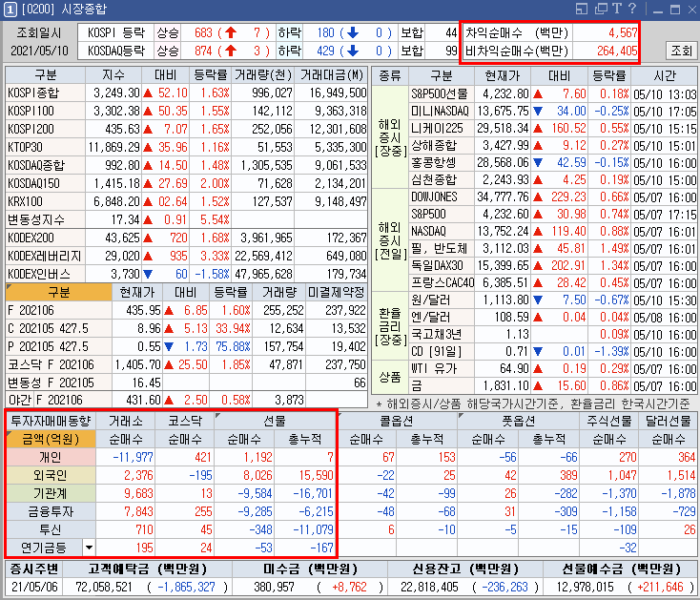This screenshot has height=600, width=700.
Task: Select the KOSDAQ150 index row label
Action: click(45, 183)
